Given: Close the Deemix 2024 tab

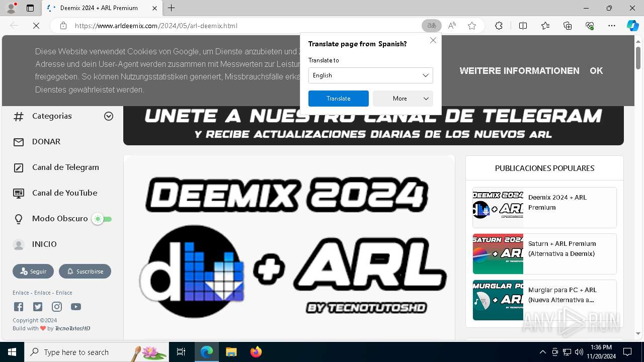Looking at the screenshot, I should (x=154, y=8).
